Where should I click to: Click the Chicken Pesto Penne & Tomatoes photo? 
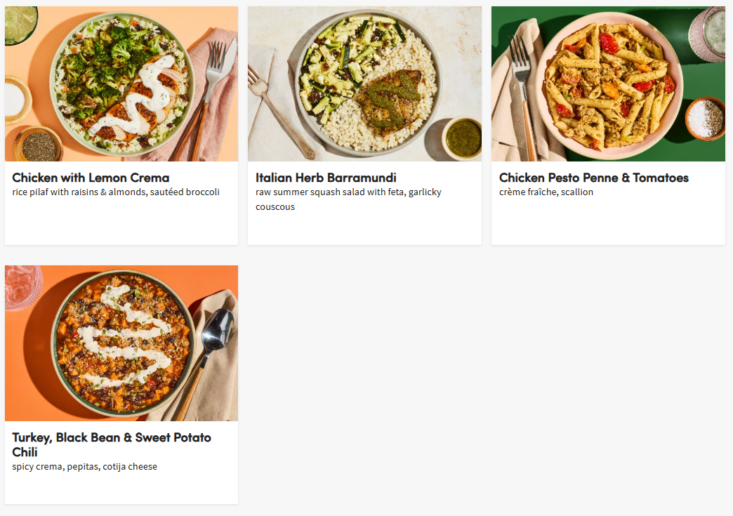pyautogui.click(x=608, y=83)
